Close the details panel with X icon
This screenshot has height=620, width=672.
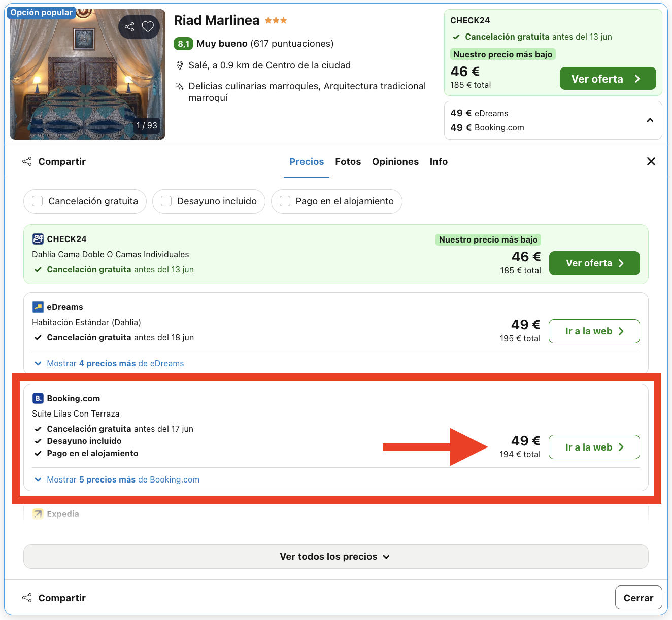(x=651, y=161)
